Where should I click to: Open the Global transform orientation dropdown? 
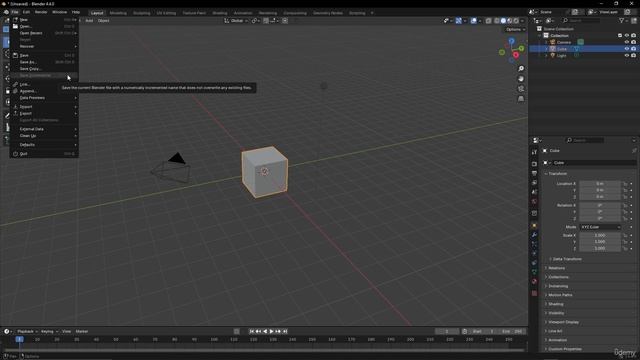click(x=236, y=21)
